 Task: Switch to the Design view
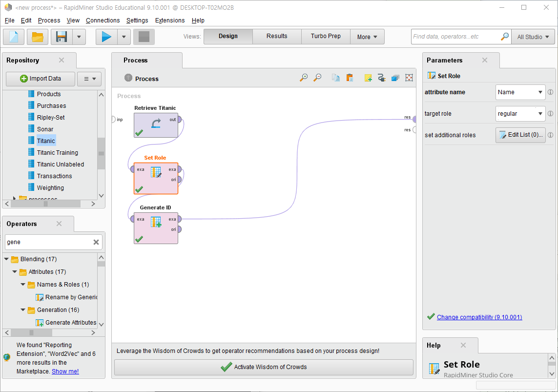[228, 36]
